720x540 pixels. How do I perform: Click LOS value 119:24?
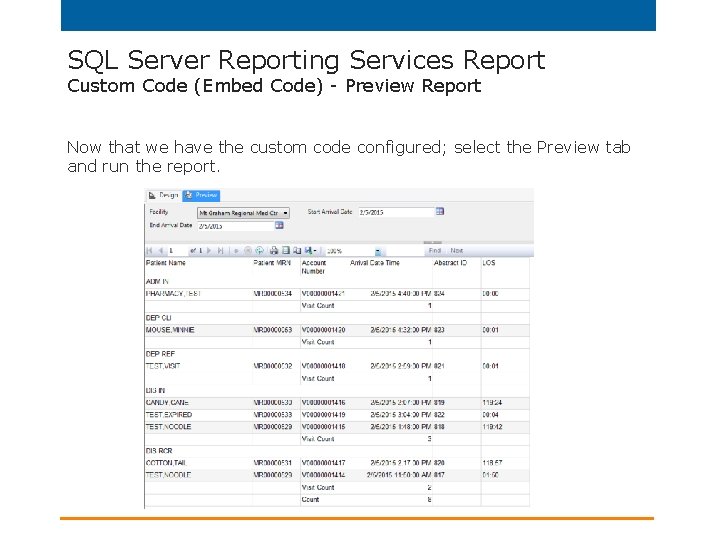[x=492, y=403]
